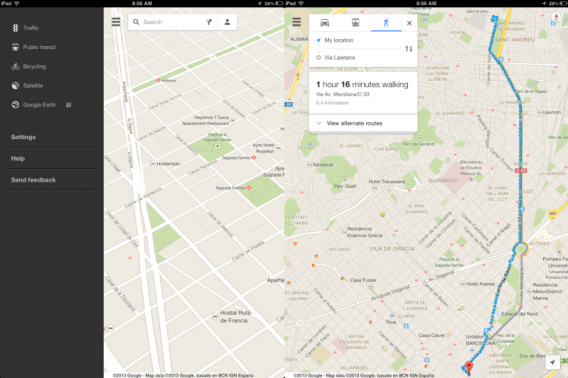Screen dimensions: 568x378
Task: Expand View alternate routes
Action: tap(363, 123)
